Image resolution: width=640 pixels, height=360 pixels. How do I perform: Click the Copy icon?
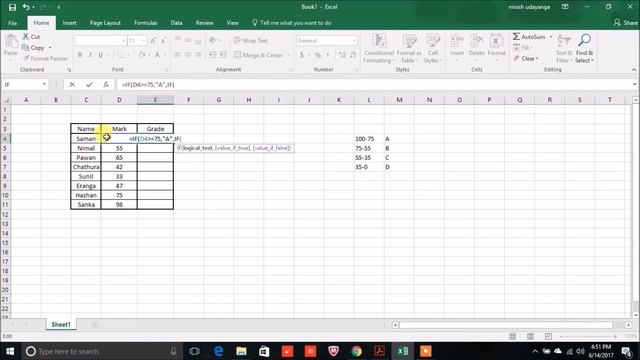tap(25, 48)
